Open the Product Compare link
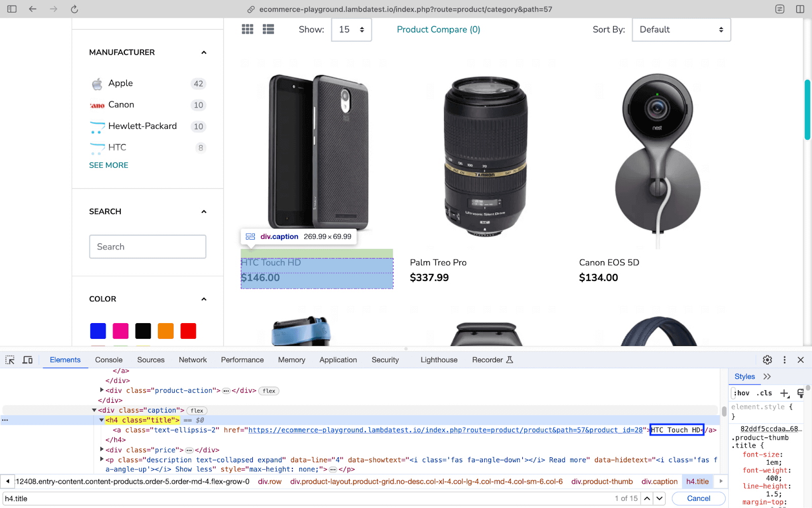 pyautogui.click(x=438, y=29)
